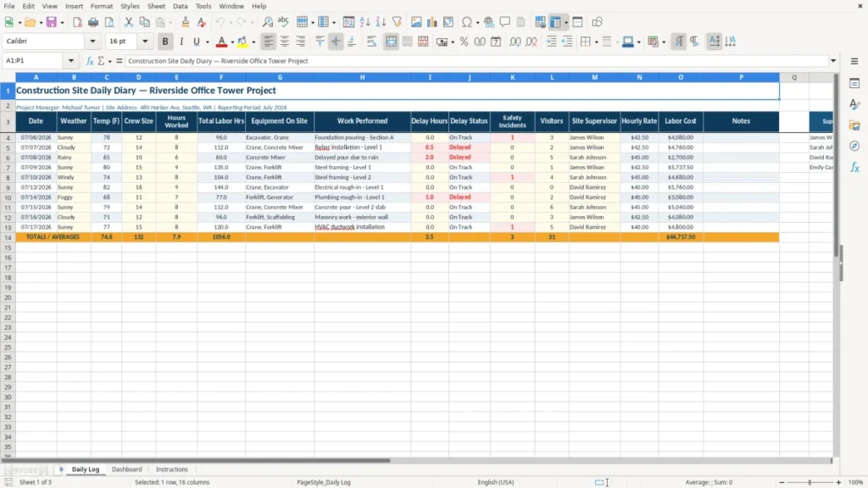Apply the red font color swatch
The height and width of the screenshot is (488, 868).
point(222,42)
